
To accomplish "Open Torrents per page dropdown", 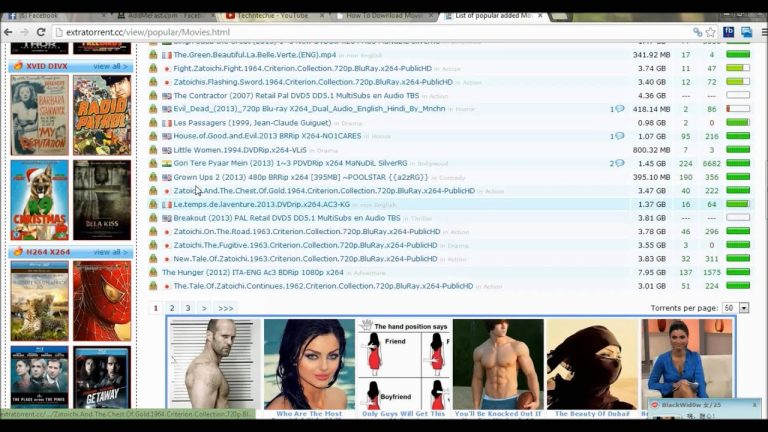I will tap(736, 308).
